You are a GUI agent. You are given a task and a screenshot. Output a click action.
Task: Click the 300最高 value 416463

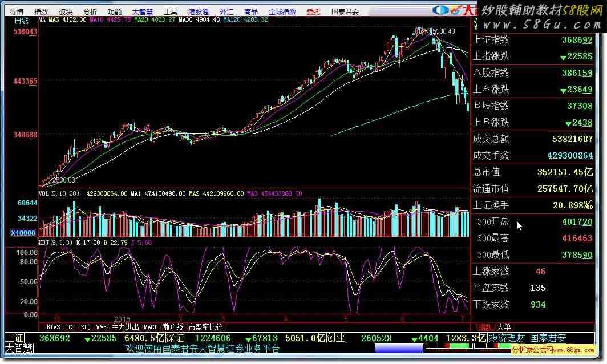tap(577, 238)
